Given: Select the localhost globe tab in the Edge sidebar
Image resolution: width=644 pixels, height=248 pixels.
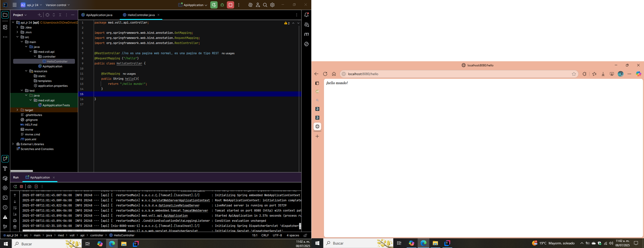Looking at the screenshot, I should click(x=317, y=126).
